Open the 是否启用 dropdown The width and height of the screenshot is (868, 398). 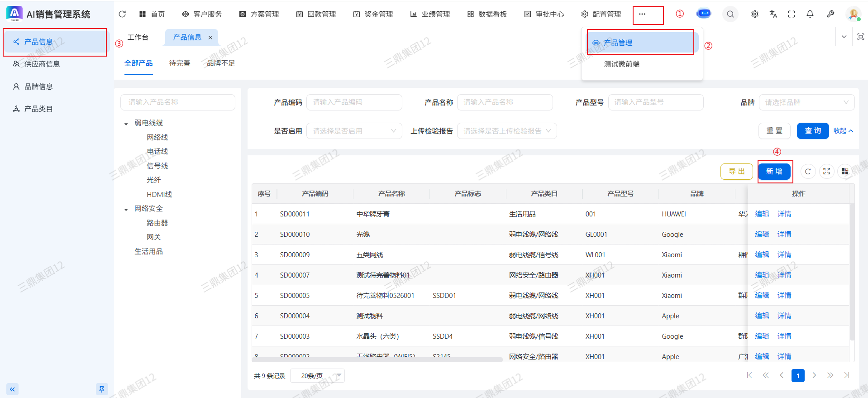click(354, 131)
